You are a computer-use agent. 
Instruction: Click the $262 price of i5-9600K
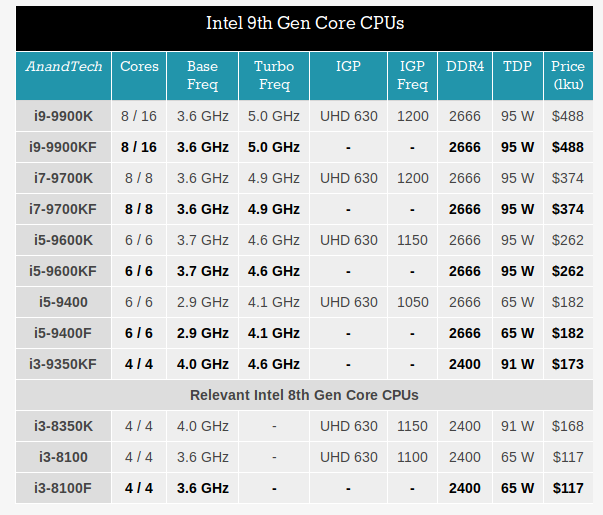568,240
